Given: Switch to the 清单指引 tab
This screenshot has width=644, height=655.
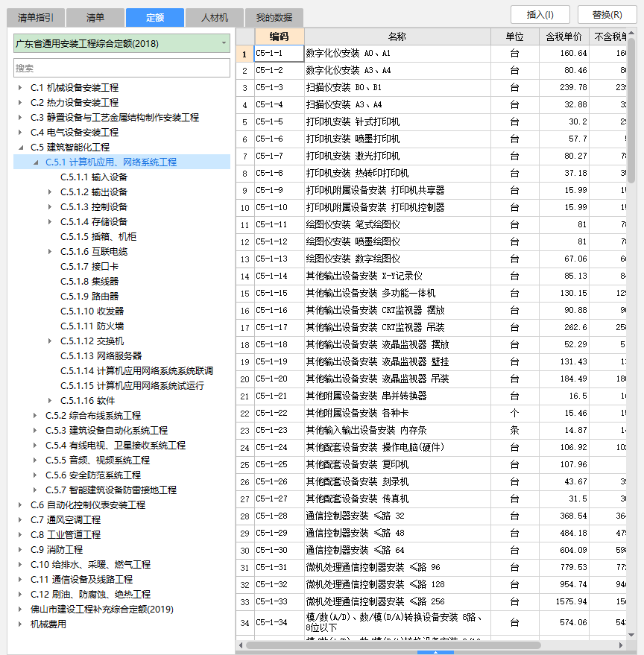Looking at the screenshot, I should click(35, 17).
